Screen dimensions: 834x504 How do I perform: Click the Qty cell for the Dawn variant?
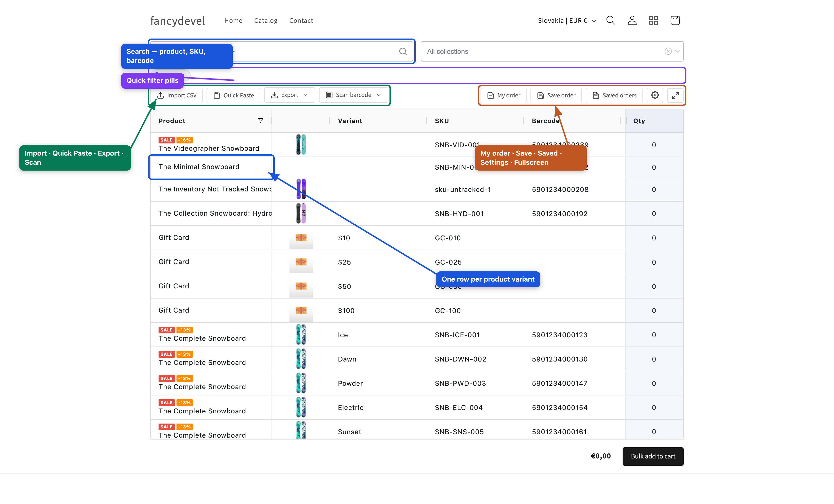point(654,359)
